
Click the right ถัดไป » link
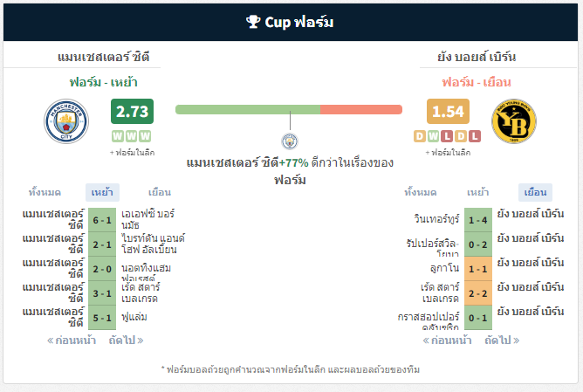coord(502,340)
